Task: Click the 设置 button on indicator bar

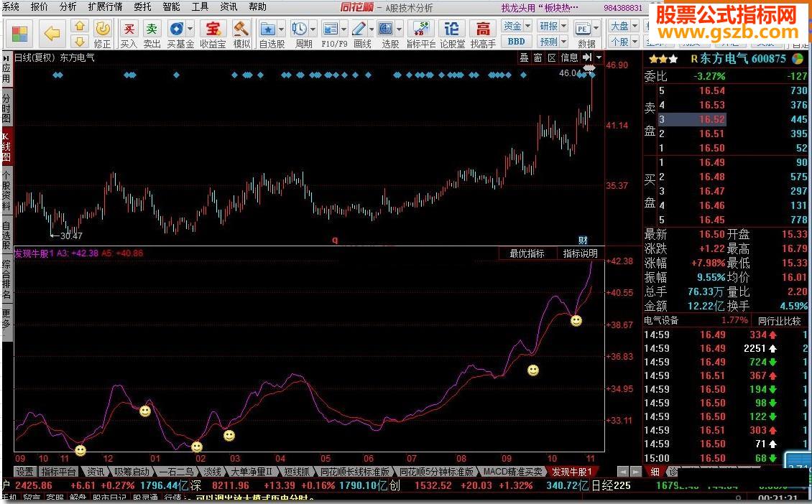Action: (24, 472)
